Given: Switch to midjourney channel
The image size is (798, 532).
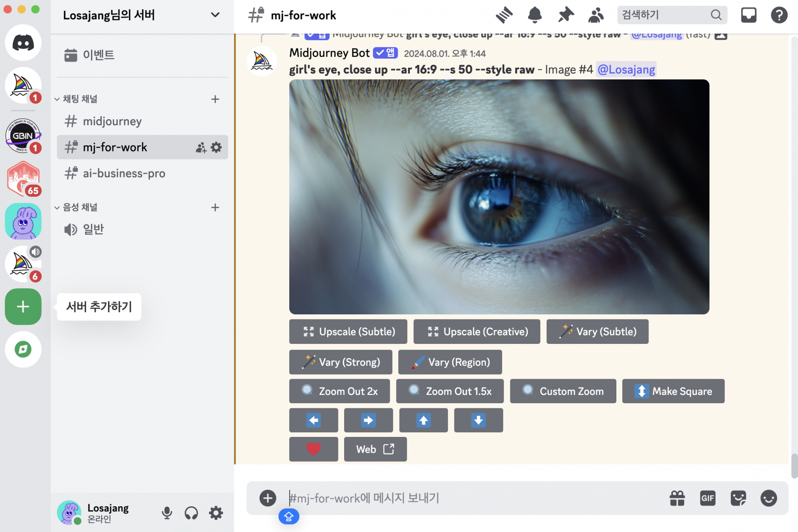Looking at the screenshot, I should click(112, 121).
